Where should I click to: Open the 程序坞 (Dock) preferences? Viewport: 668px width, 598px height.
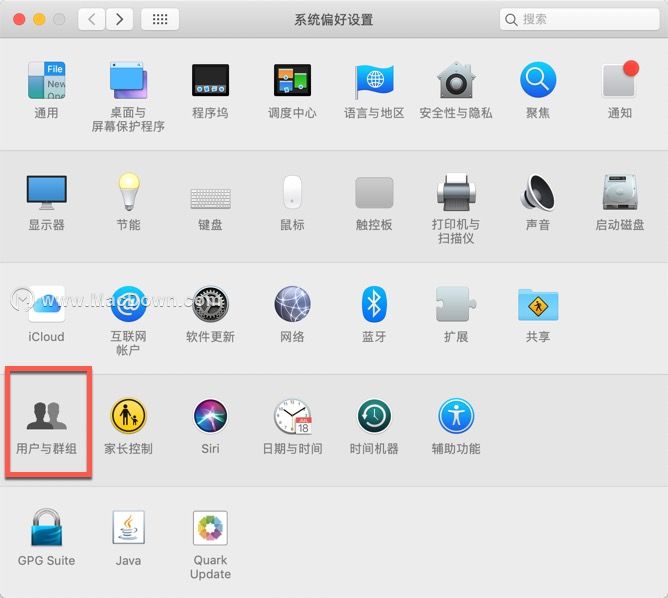(x=210, y=80)
